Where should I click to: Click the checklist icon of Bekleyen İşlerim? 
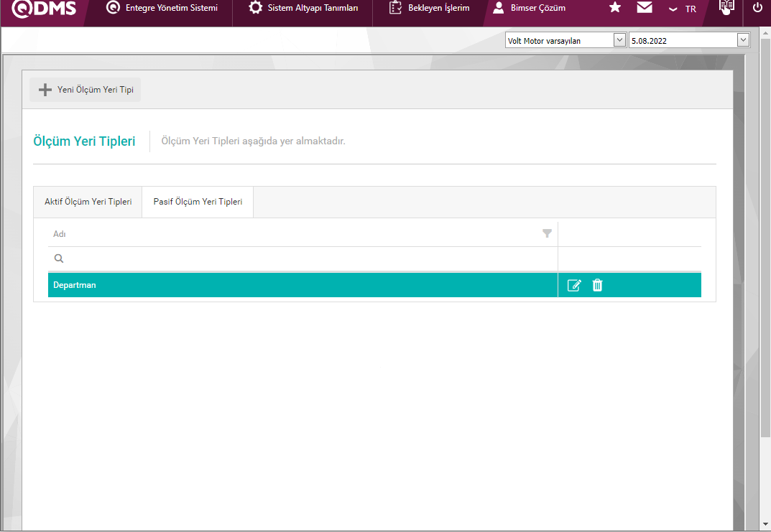pyautogui.click(x=395, y=8)
